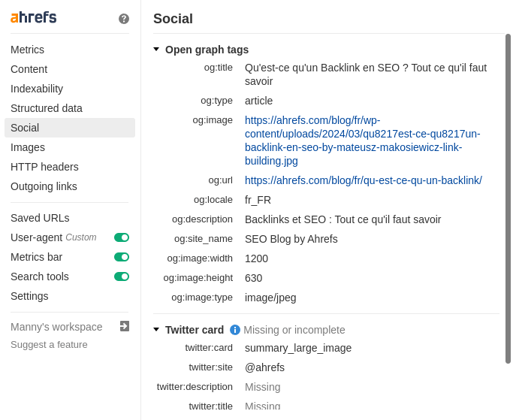The height and width of the screenshot is (420, 513).
Task: Open the og:url backlink article link
Action: click(x=364, y=180)
